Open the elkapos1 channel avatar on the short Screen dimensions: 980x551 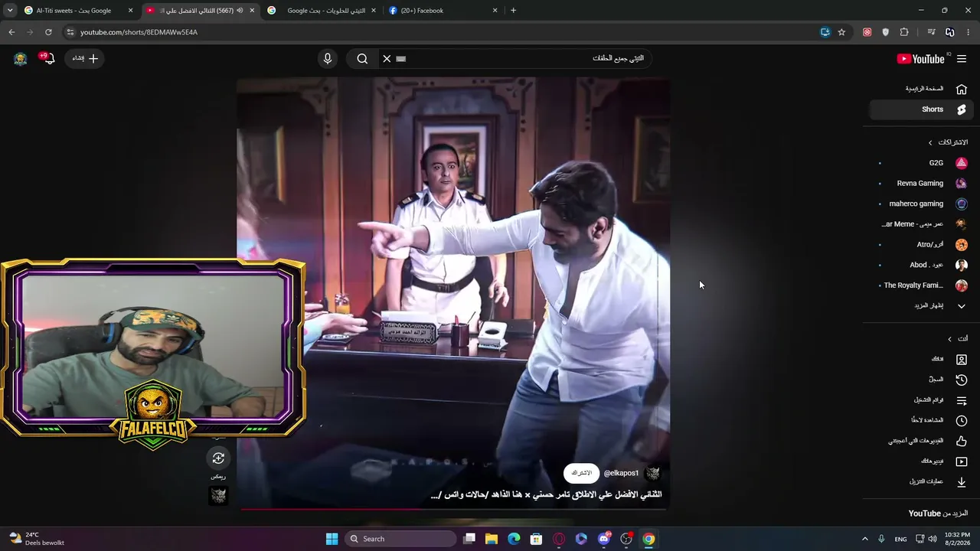(x=652, y=473)
